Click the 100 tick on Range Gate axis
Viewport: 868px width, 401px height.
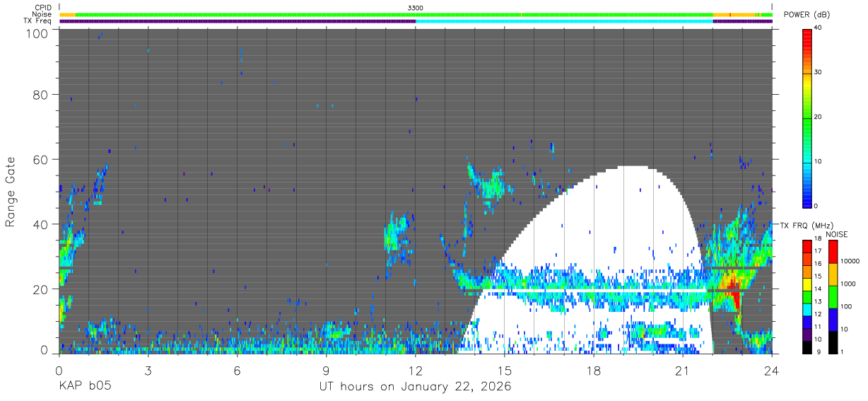coord(39,33)
